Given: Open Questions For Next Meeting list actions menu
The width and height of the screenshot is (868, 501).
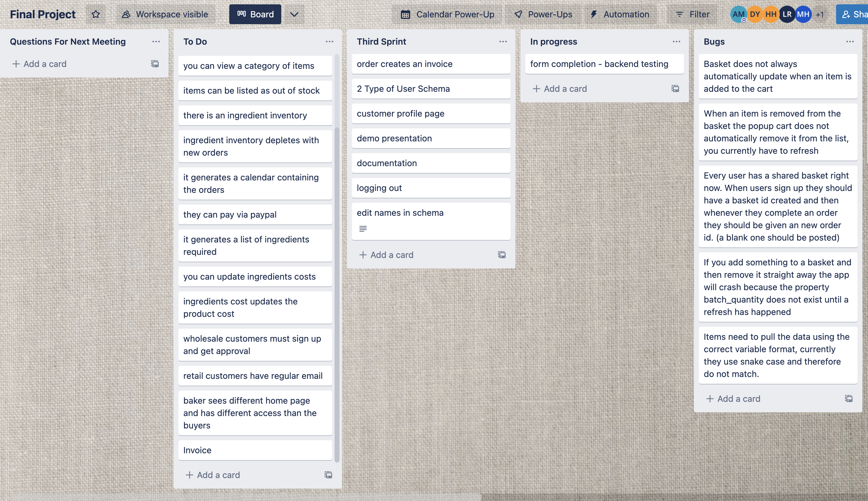Looking at the screenshot, I should (x=156, y=42).
